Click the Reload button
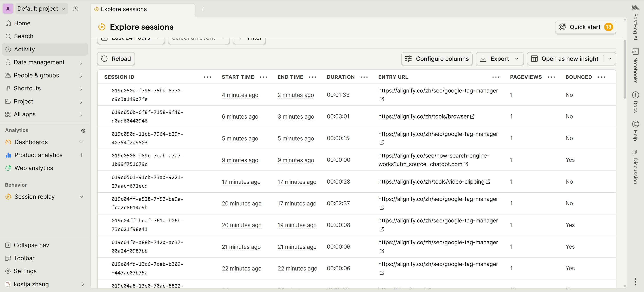This screenshot has height=292, width=644. click(116, 59)
